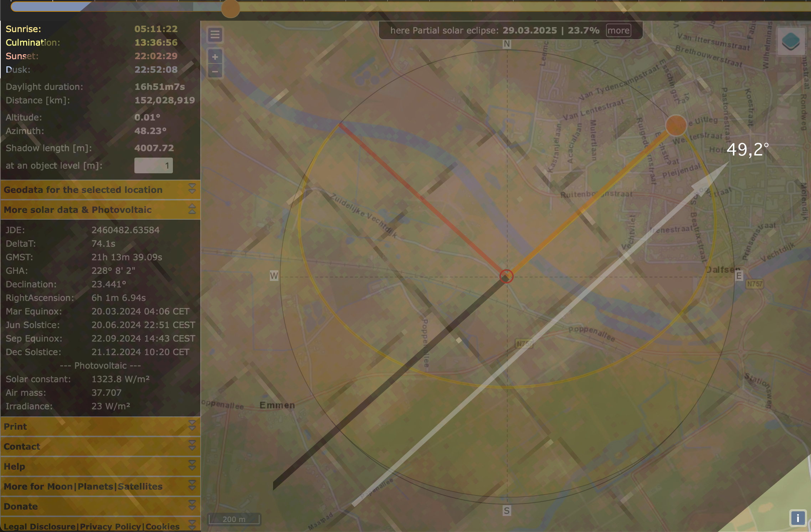Screen dimensions: 811x532
Task: Open the map layers switcher
Action: click(791, 41)
